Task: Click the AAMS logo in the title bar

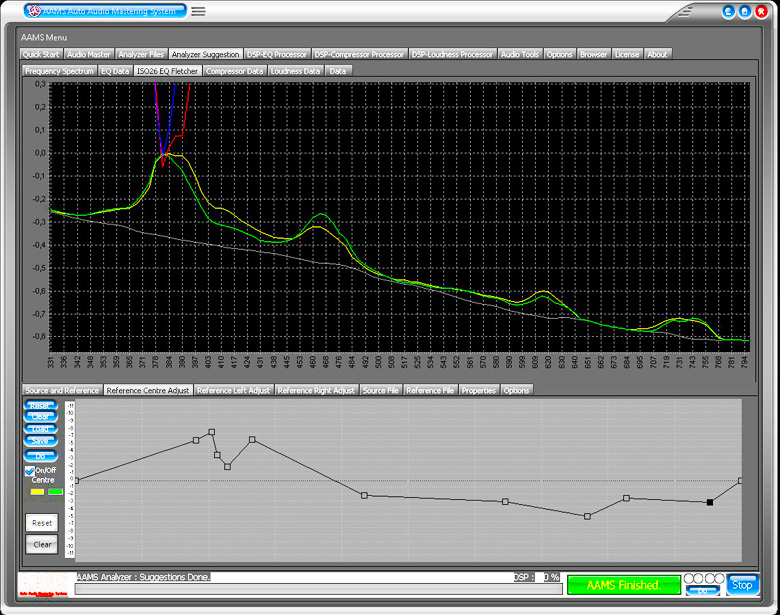Action: (x=34, y=11)
